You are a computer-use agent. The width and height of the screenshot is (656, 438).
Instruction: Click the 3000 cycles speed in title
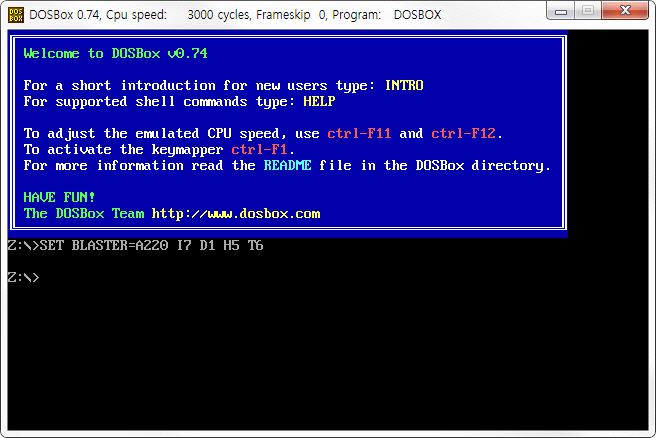(x=218, y=15)
